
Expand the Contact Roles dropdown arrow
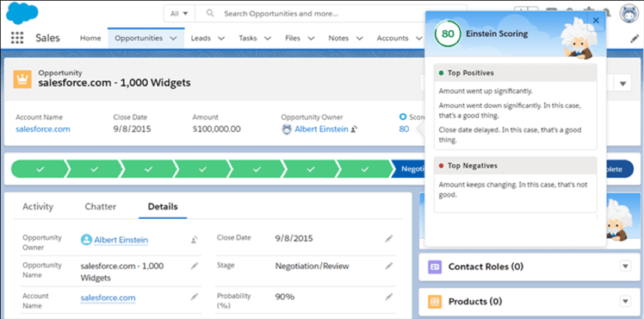point(624,267)
